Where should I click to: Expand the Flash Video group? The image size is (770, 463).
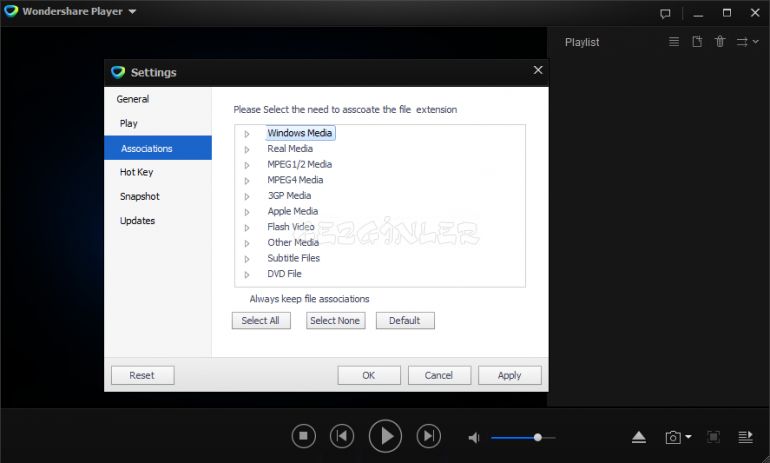coord(247,228)
